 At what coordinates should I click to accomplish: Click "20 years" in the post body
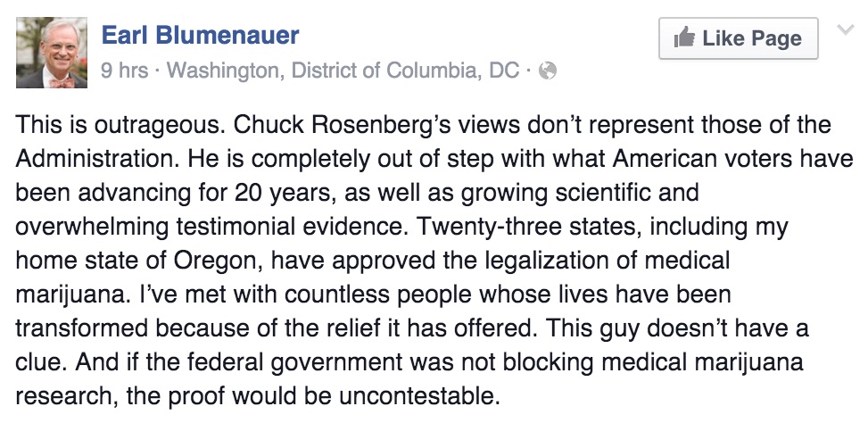click(x=284, y=193)
